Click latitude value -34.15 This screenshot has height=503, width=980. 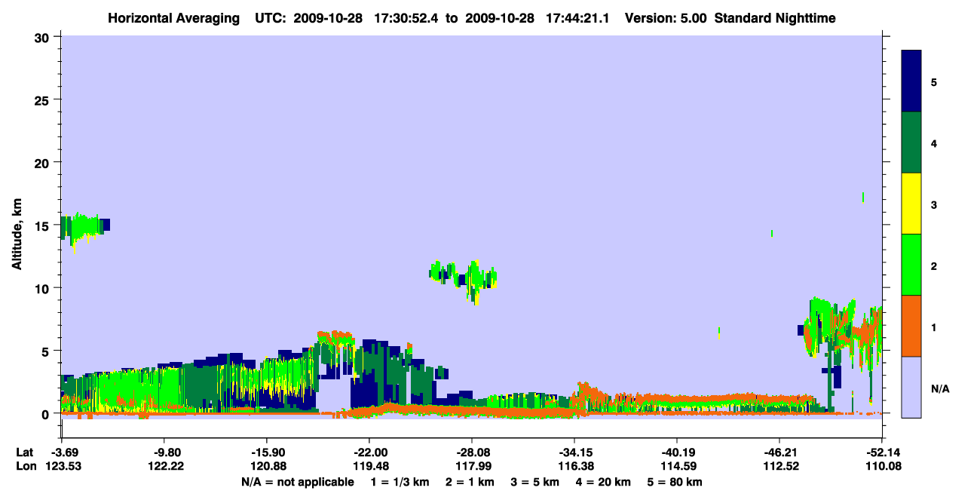(x=574, y=452)
